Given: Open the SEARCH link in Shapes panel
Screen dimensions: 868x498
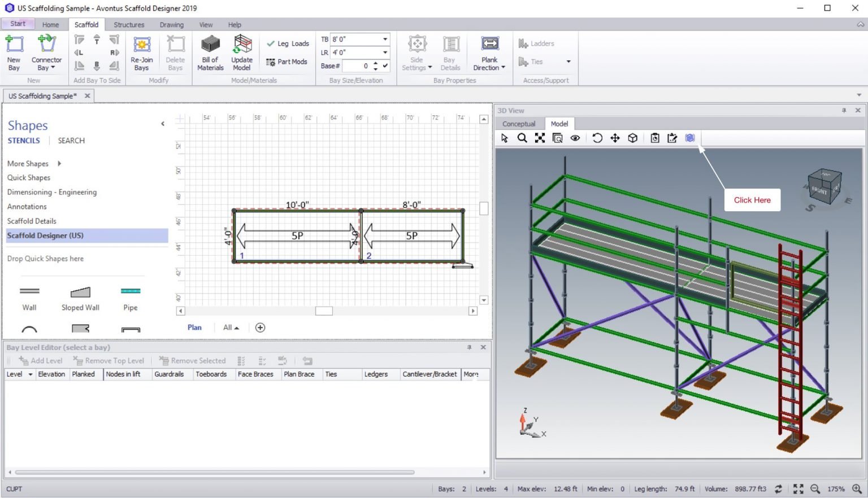Looking at the screenshot, I should click(x=71, y=141).
